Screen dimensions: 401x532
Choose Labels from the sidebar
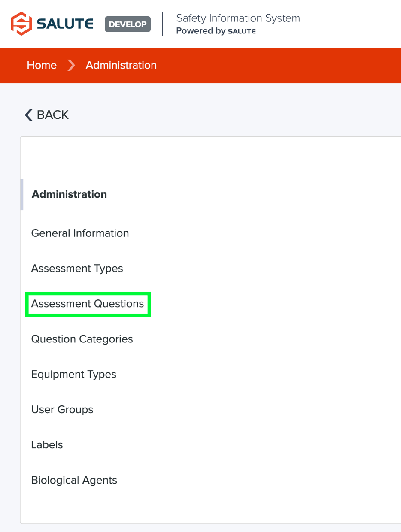tap(47, 445)
